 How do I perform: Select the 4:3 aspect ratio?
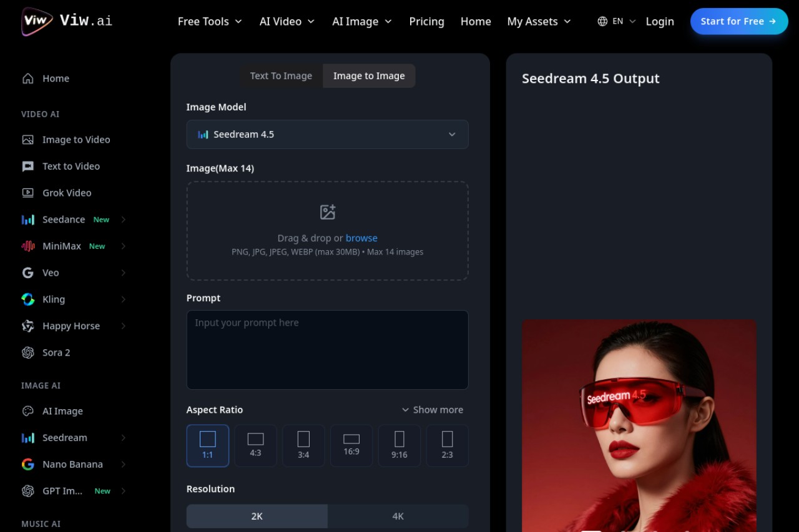click(x=255, y=446)
